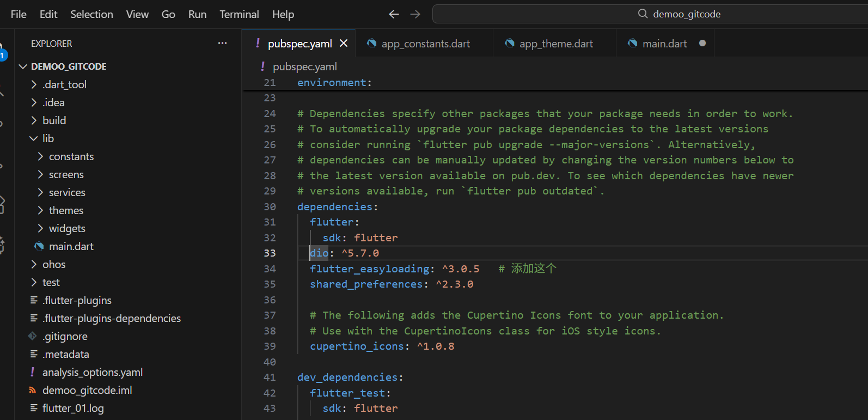Click pubspec.yaml in the breadcrumb
The height and width of the screenshot is (420, 868).
point(305,66)
